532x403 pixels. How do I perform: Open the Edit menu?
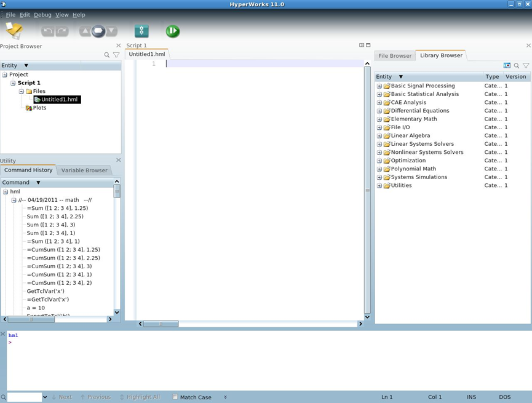click(25, 15)
